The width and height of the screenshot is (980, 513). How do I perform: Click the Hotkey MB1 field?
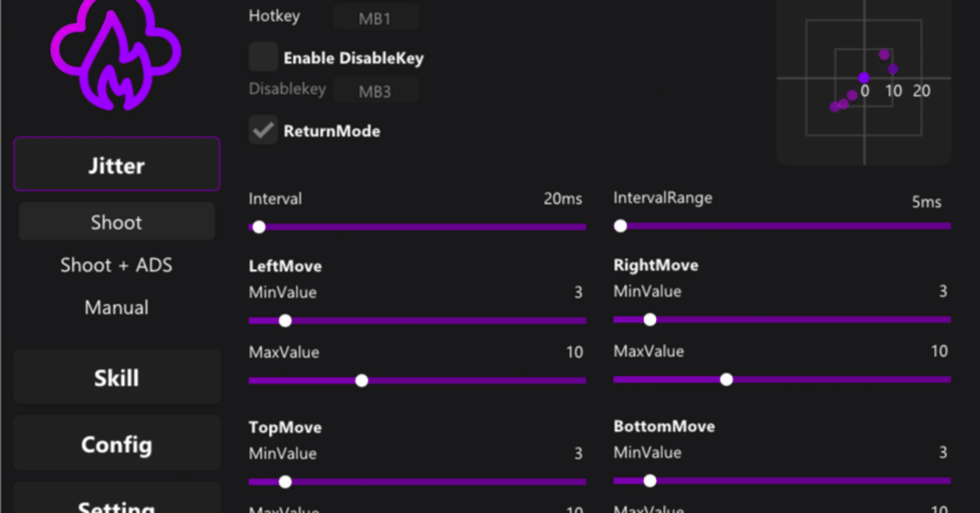pos(375,18)
